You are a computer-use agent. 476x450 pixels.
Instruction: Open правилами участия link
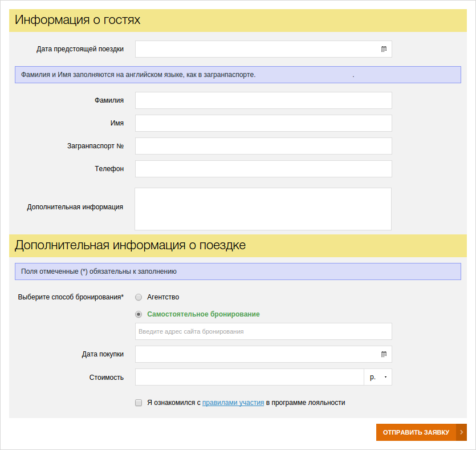coord(233,403)
